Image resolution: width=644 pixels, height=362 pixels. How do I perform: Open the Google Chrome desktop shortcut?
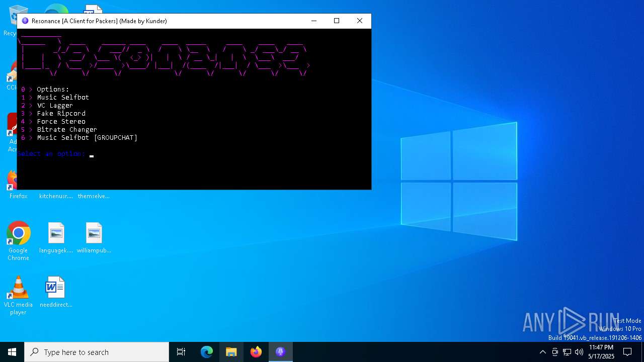click(x=18, y=241)
